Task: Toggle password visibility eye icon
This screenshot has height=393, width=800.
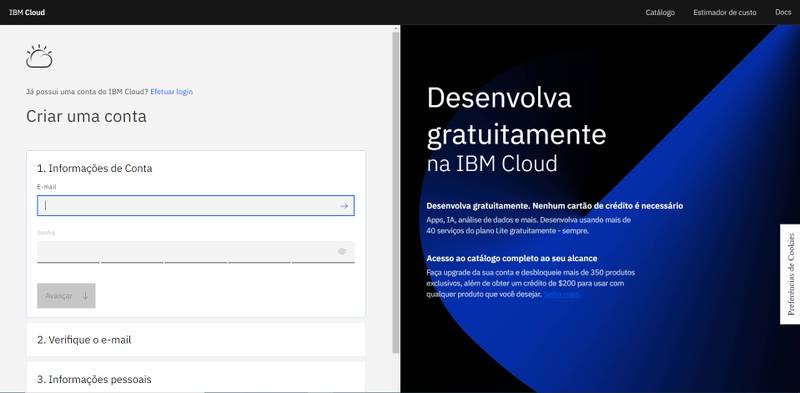Action: coord(342,251)
